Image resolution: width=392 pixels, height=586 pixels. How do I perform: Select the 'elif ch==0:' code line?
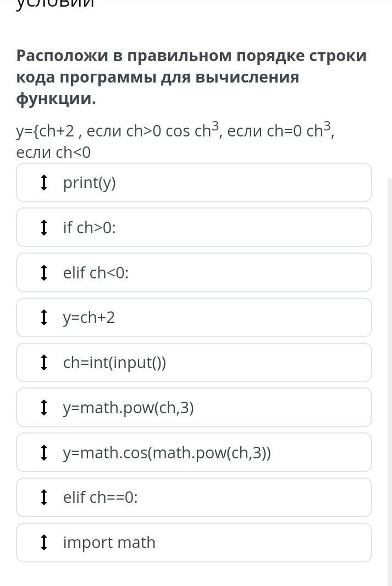100,497
